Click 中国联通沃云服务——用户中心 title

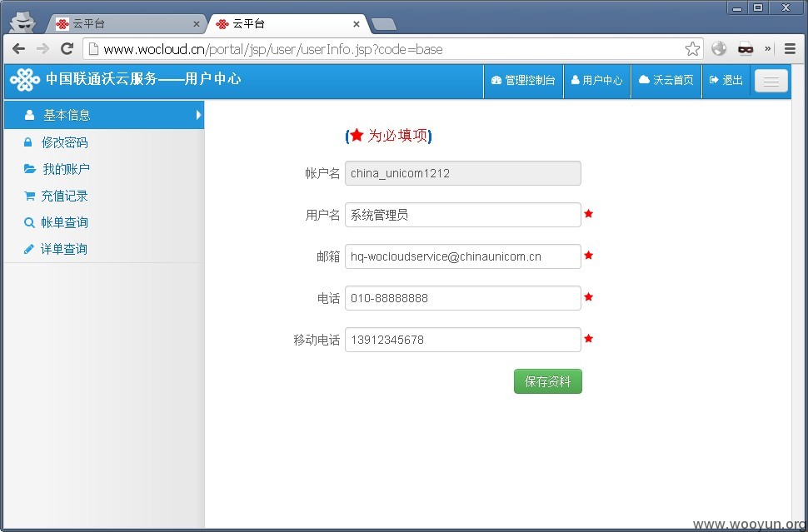(x=143, y=79)
